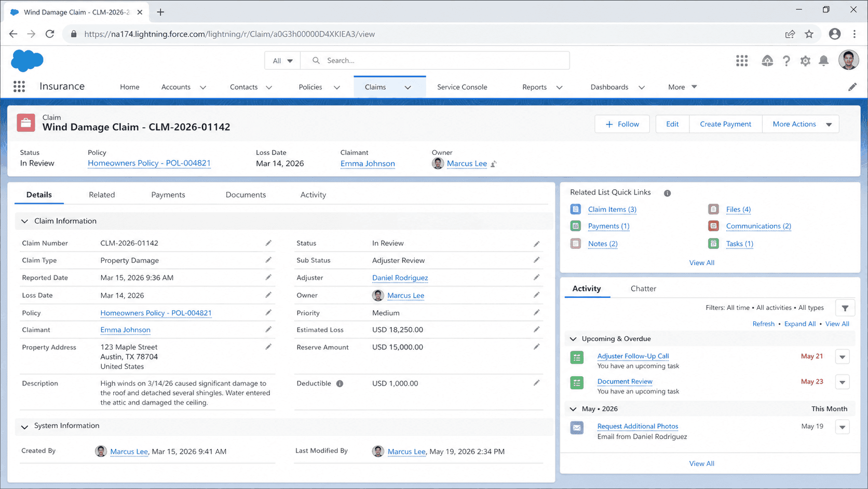Click Expand All in activity panel

799,324
